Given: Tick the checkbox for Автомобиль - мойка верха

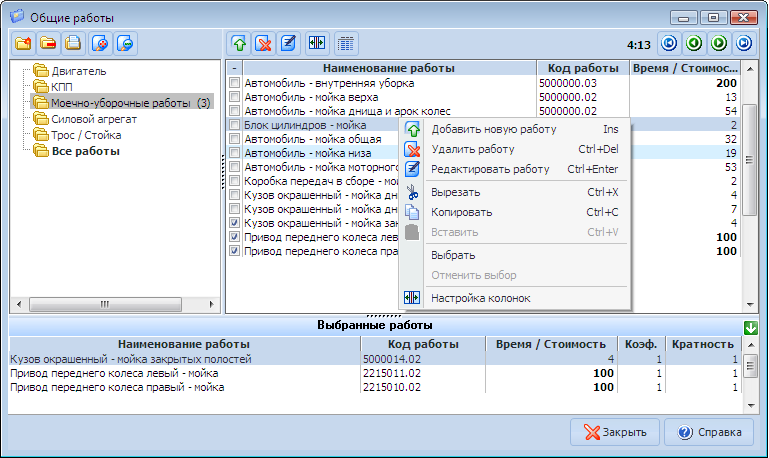Looking at the screenshot, I should pos(235,97).
